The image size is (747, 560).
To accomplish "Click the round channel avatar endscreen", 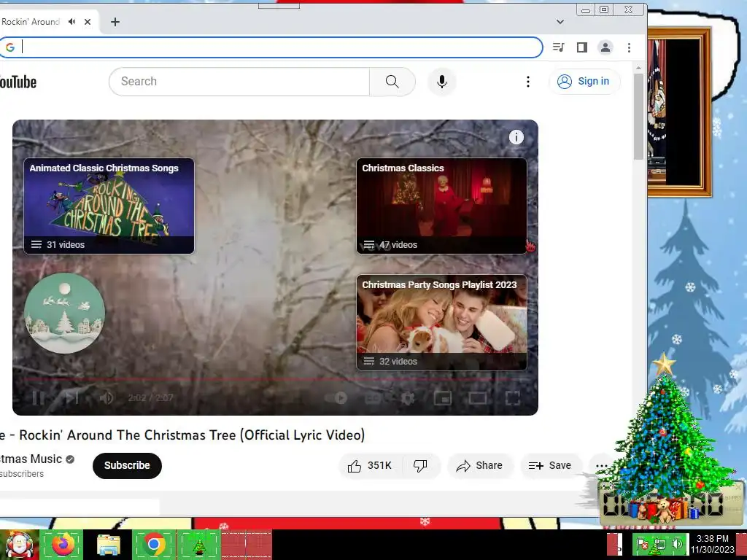I will tap(64, 313).
